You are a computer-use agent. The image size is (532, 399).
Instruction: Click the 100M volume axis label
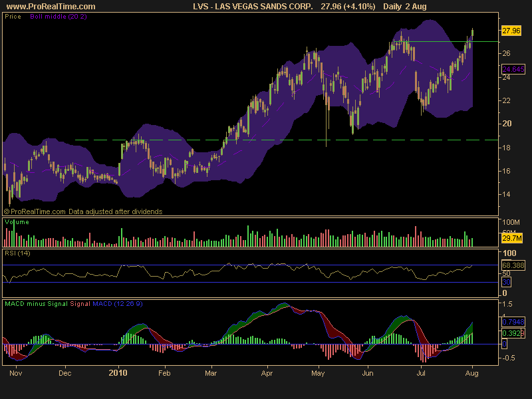tap(511, 223)
